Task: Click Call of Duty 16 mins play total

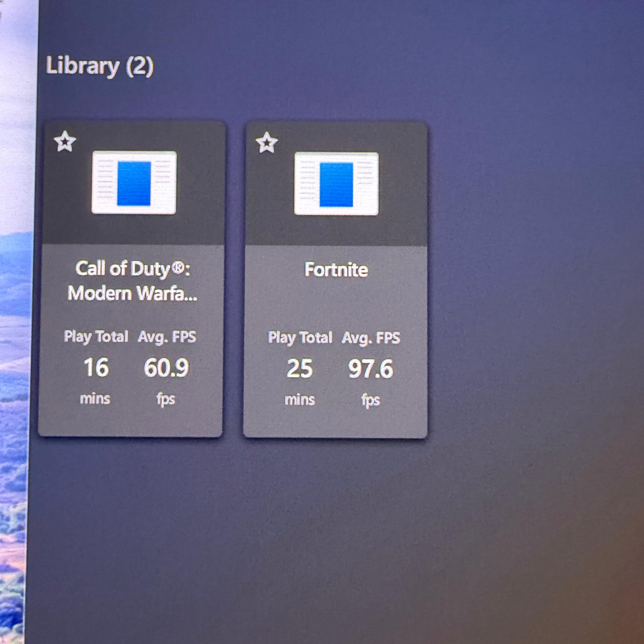Action: (x=96, y=368)
